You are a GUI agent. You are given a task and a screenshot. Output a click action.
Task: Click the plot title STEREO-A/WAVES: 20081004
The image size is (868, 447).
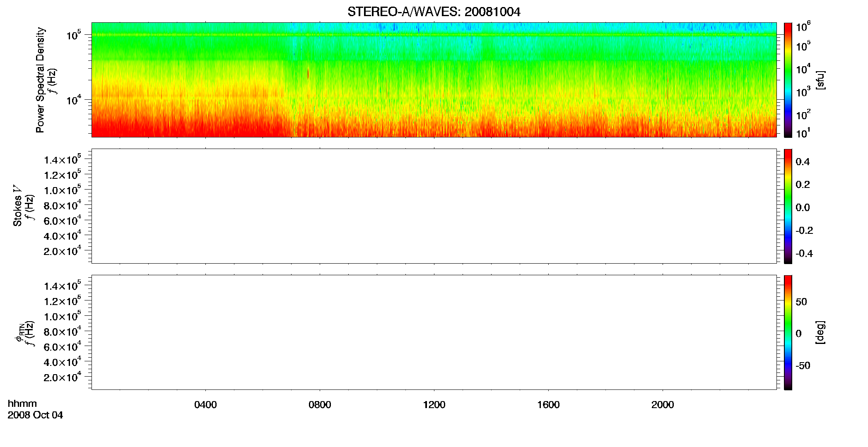pos(434,12)
